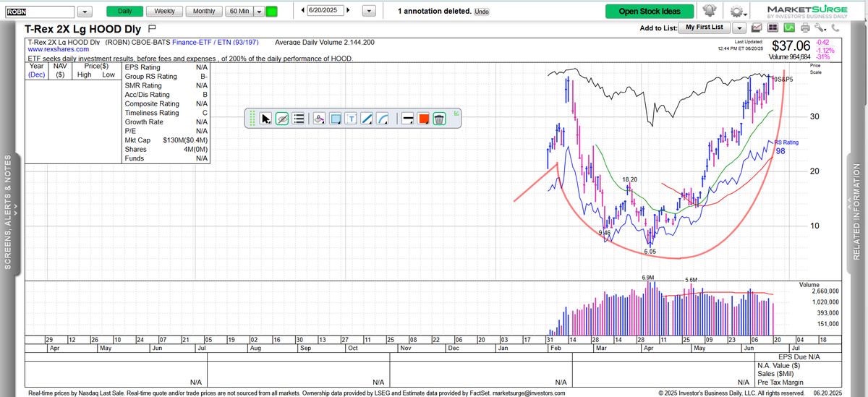Click the phone support icon
The width and height of the screenshot is (868, 397).
[x=835, y=27]
